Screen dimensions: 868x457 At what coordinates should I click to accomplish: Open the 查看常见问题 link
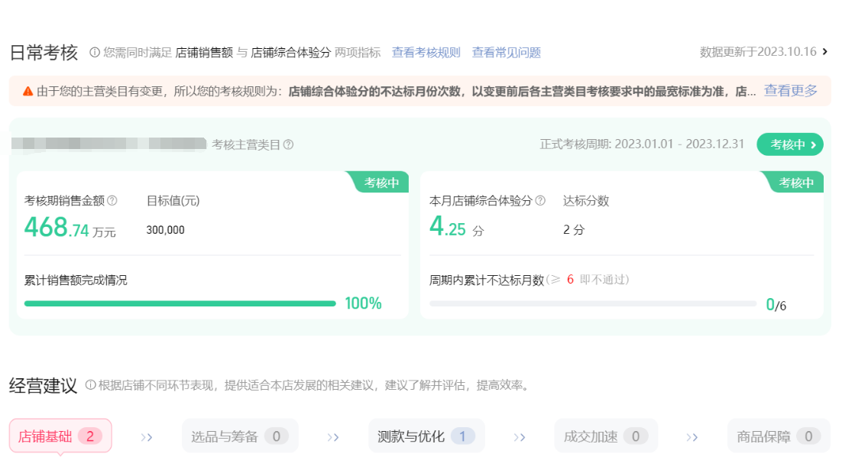click(506, 53)
